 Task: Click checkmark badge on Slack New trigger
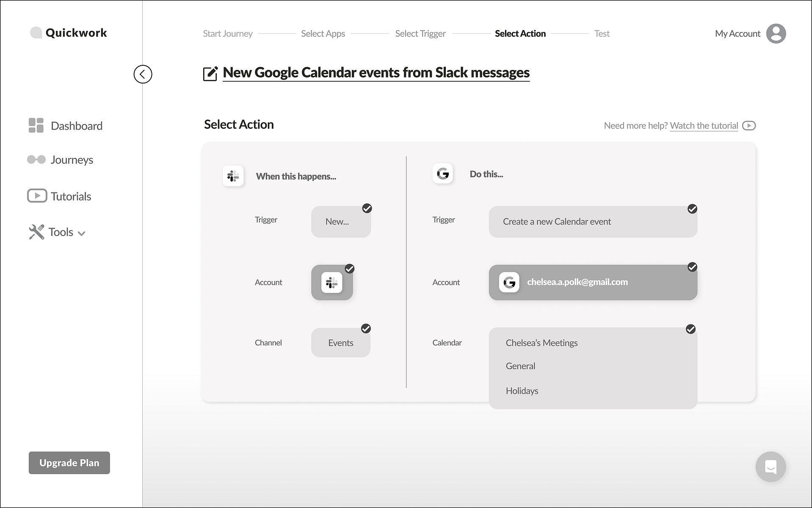(x=367, y=208)
